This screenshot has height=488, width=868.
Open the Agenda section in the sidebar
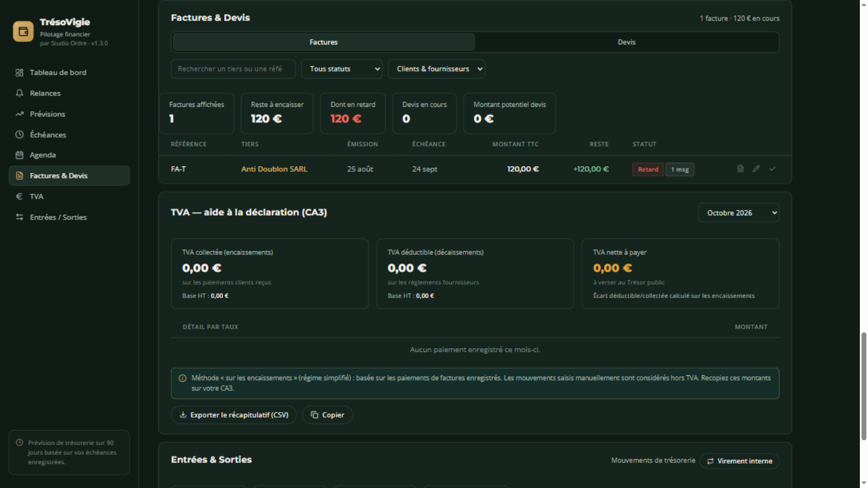(x=69, y=155)
